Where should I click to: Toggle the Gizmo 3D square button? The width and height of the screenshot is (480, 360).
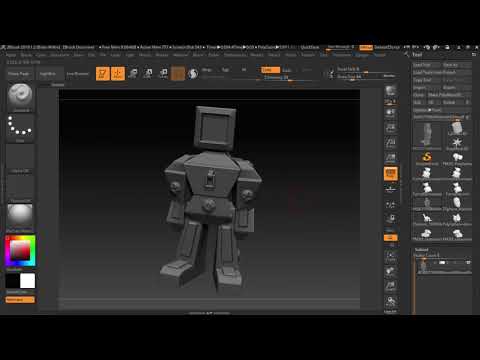(x=178, y=74)
